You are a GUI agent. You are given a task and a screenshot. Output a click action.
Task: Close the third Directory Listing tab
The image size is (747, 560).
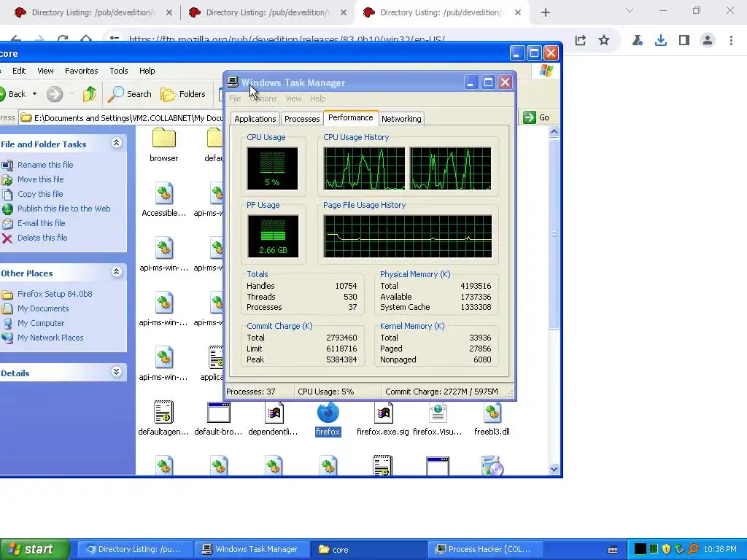pos(518,13)
